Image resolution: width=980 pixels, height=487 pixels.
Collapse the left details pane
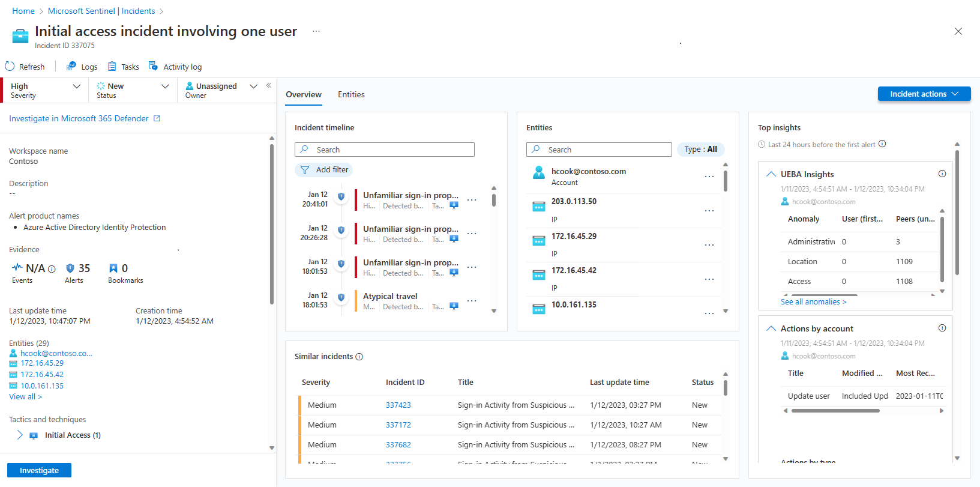pyautogui.click(x=269, y=86)
